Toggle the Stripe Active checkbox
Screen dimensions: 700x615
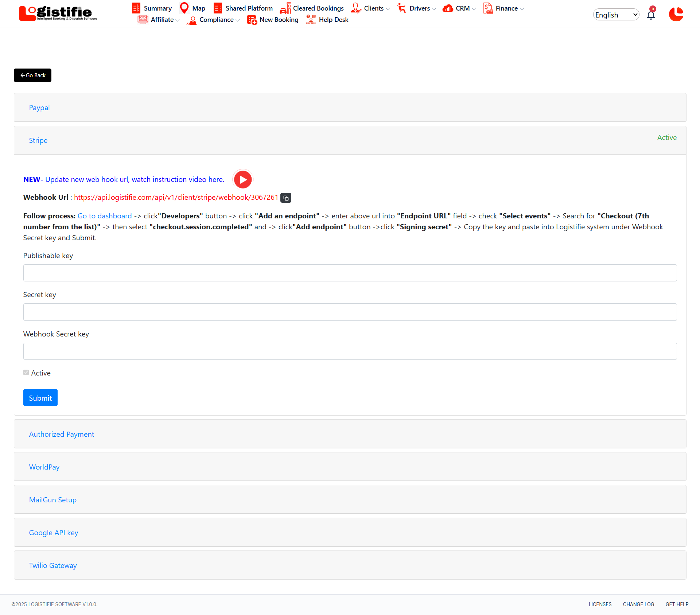click(x=26, y=373)
